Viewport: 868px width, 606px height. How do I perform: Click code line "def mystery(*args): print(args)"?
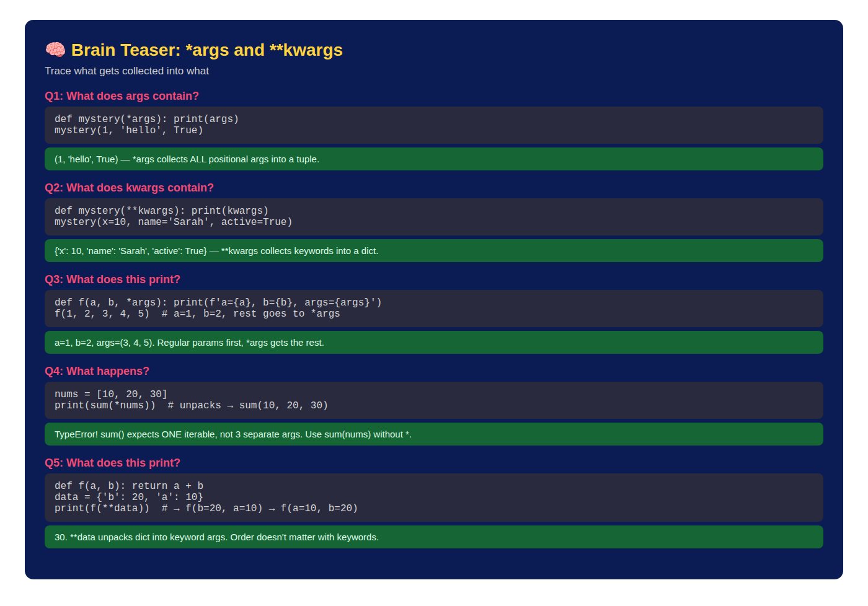(x=146, y=119)
